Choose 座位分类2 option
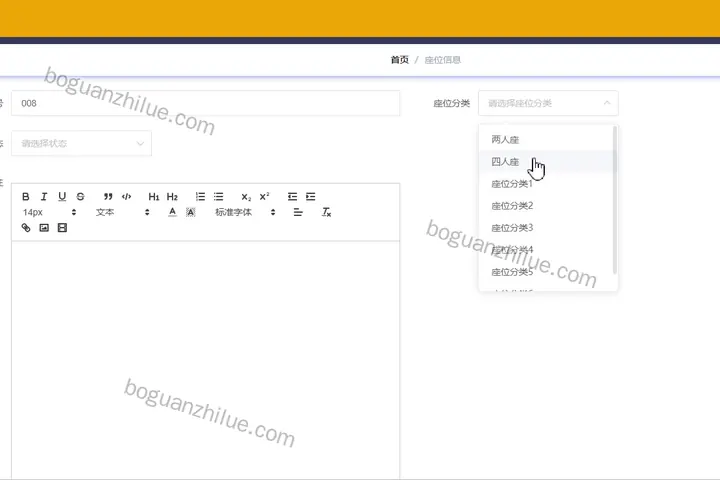 pyautogui.click(x=546, y=205)
